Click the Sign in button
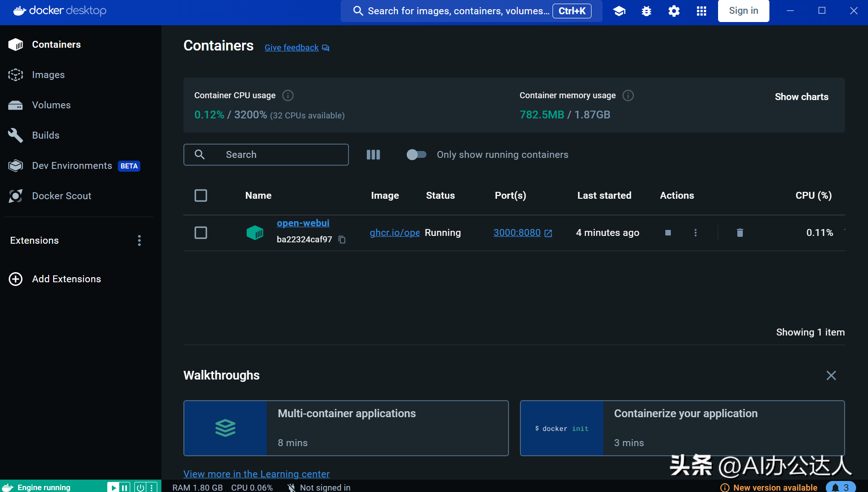868x492 pixels. point(743,11)
